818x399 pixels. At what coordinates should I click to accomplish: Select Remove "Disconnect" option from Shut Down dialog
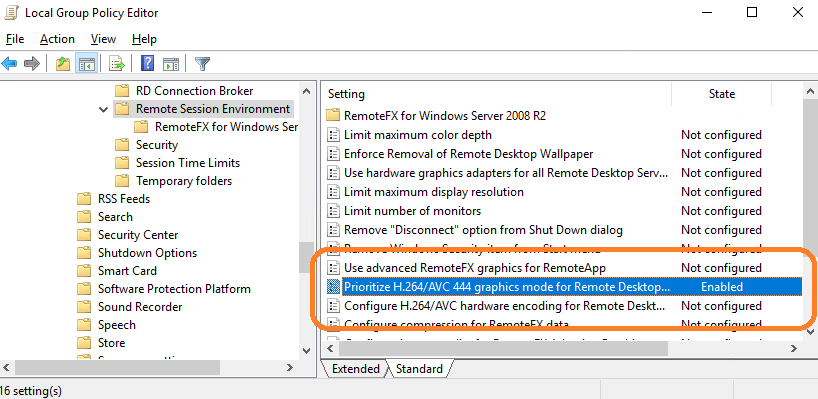(484, 230)
